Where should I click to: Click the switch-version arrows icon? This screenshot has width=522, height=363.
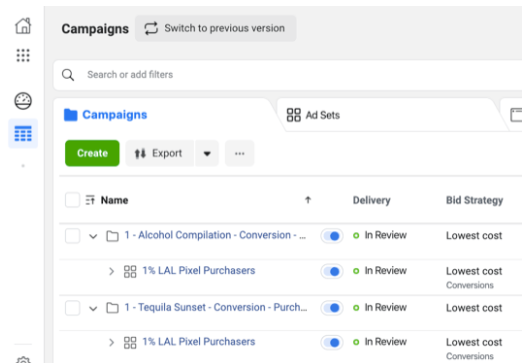[151, 28]
